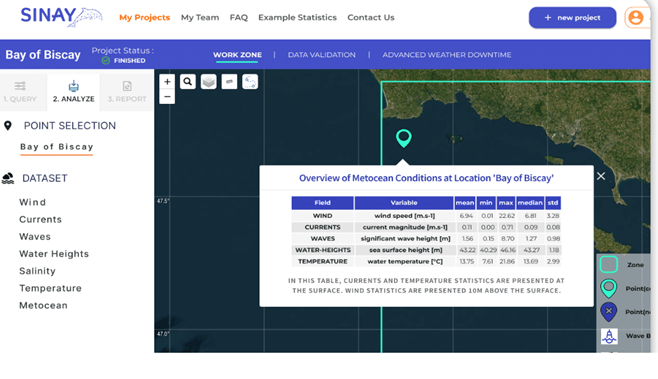Viewport: 658px width, 379px height.
Task: Click the green Finished status checkmark
Action: 106,60
